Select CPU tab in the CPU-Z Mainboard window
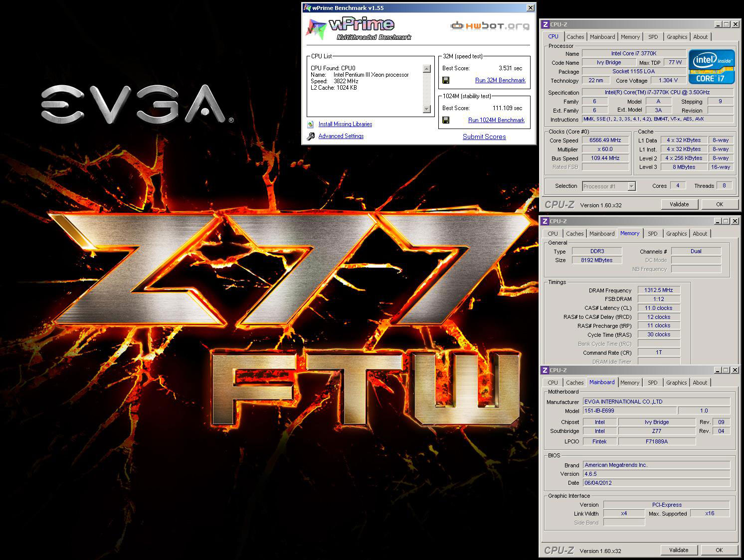Image resolution: width=744 pixels, height=560 pixels. (x=553, y=383)
